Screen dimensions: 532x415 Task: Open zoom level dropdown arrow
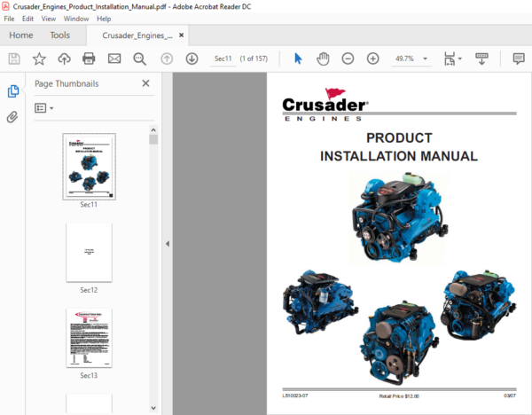(425, 59)
